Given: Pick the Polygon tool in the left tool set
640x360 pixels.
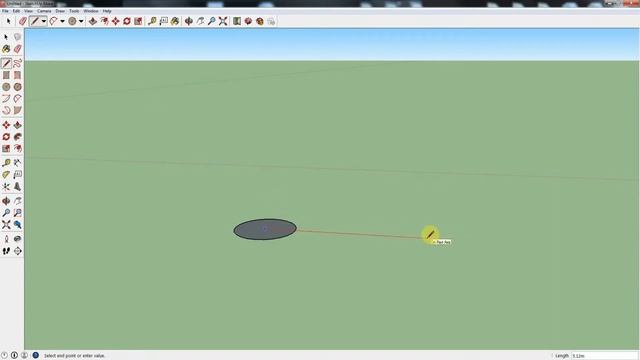Looking at the screenshot, I should [17, 87].
